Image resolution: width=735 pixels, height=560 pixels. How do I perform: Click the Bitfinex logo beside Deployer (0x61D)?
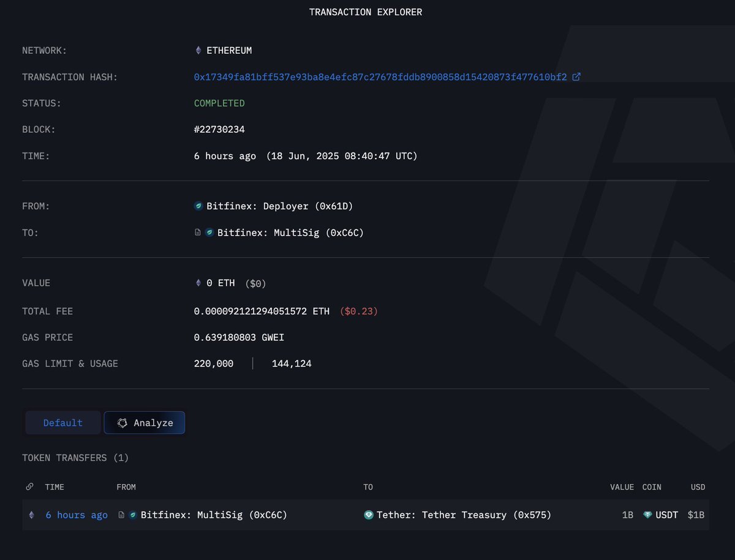(198, 206)
